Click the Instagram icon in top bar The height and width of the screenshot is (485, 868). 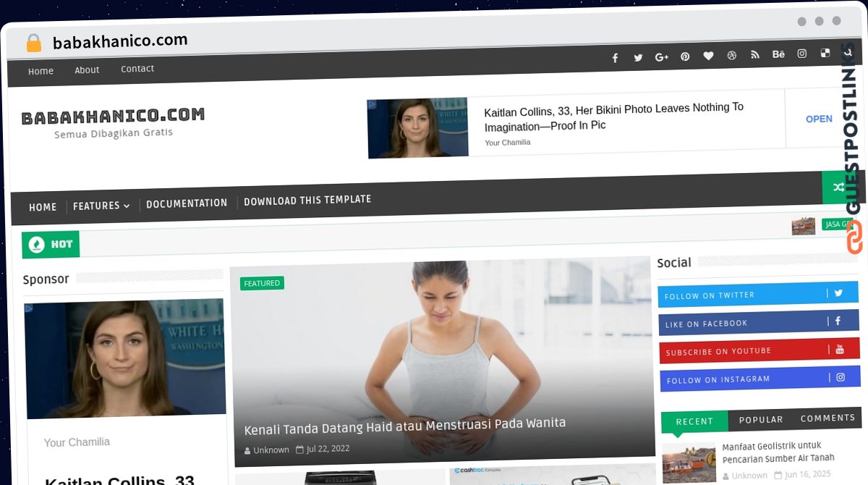point(802,54)
